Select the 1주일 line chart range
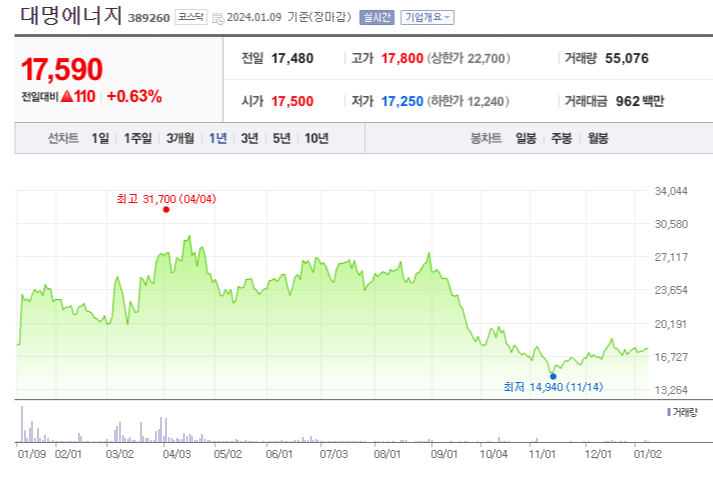Image resolution: width=713 pixels, height=483 pixels. click(x=138, y=138)
